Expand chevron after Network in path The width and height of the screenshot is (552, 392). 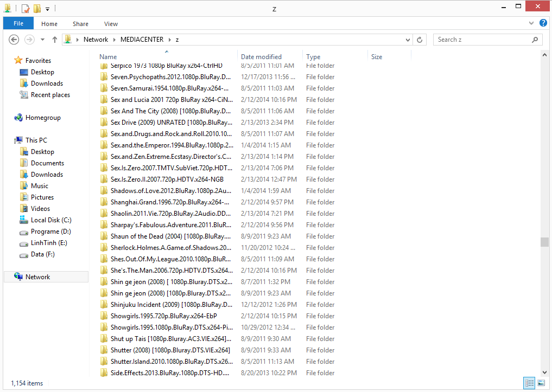115,40
